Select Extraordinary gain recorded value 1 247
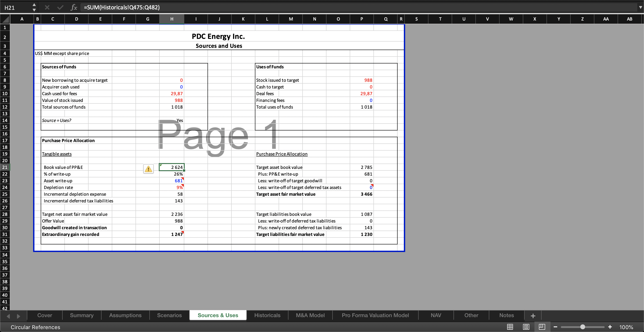 (172, 234)
